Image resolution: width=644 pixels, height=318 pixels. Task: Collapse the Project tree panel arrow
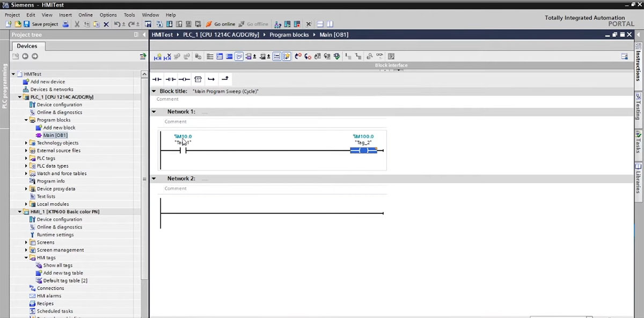click(143, 35)
